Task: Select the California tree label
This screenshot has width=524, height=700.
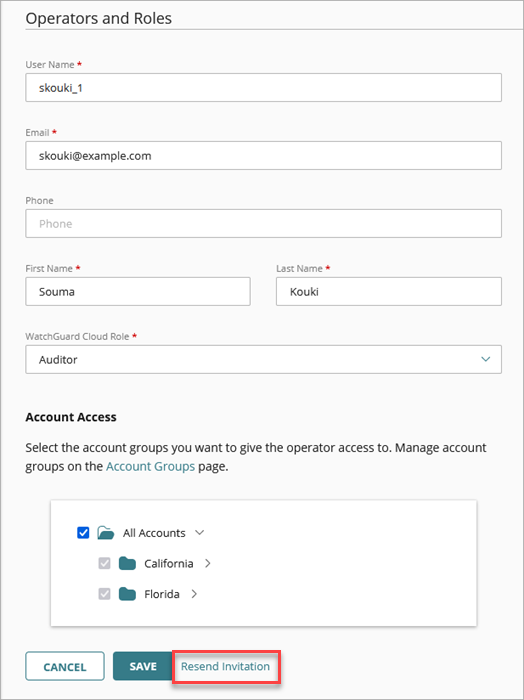Action: 169,563
